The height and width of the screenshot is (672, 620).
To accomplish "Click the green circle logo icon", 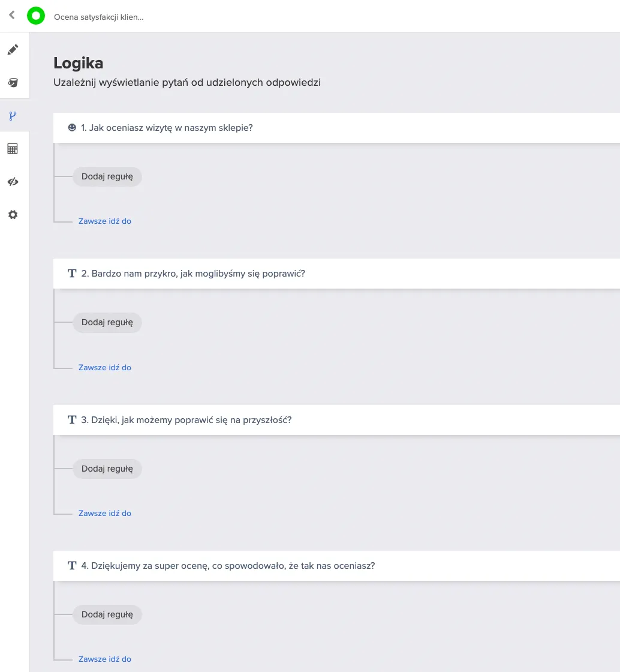I will [x=36, y=16].
